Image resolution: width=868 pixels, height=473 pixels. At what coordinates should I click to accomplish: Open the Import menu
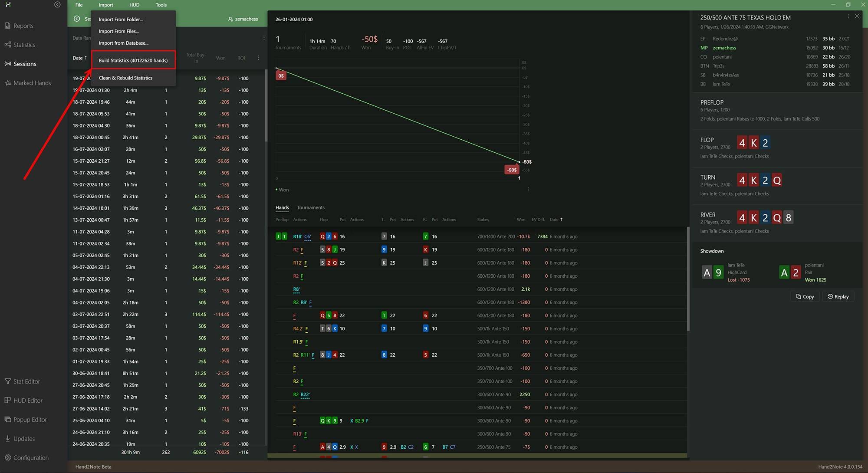(106, 5)
